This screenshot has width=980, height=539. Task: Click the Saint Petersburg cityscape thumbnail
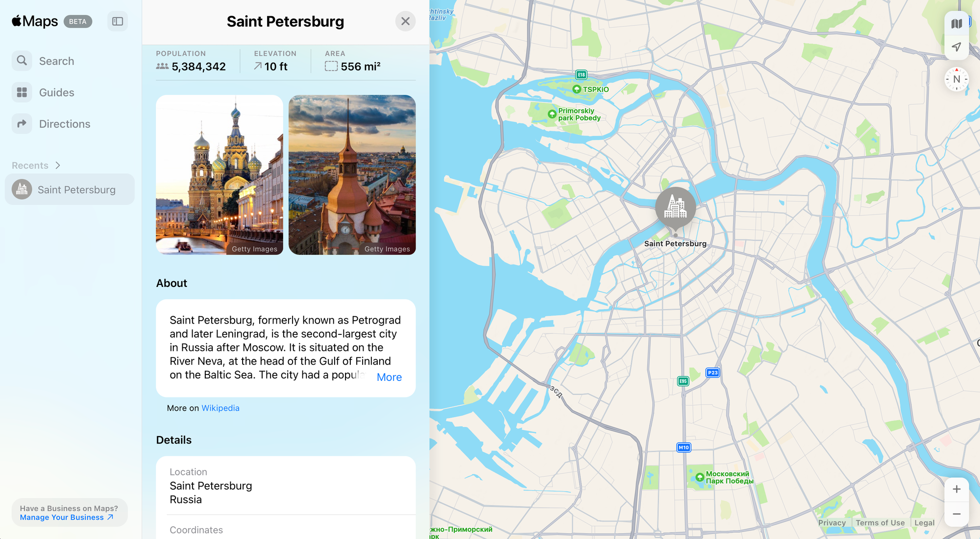pyautogui.click(x=352, y=175)
